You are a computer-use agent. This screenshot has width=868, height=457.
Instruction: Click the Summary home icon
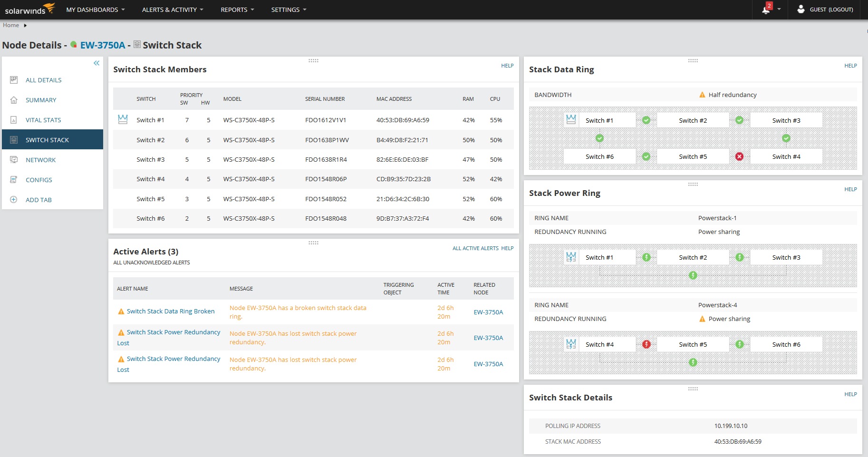pyautogui.click(x=14, y=100)
